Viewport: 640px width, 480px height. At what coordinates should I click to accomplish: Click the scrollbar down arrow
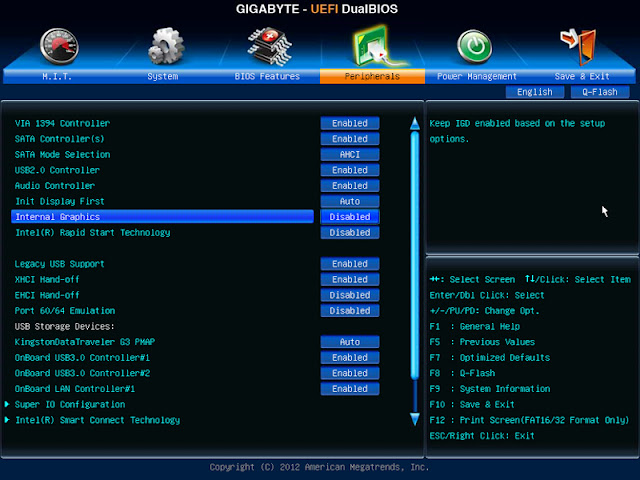(x=415, y=419)
